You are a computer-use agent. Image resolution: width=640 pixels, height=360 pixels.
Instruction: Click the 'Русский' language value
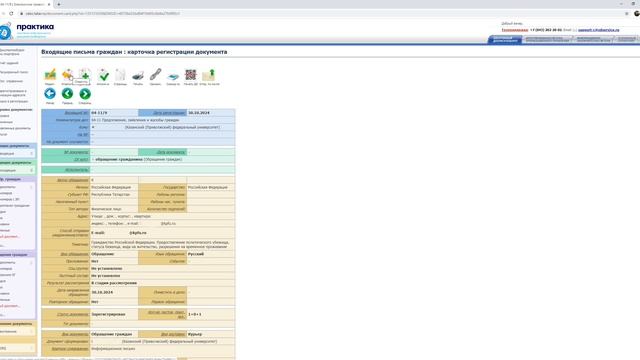(x=196, y=254)
